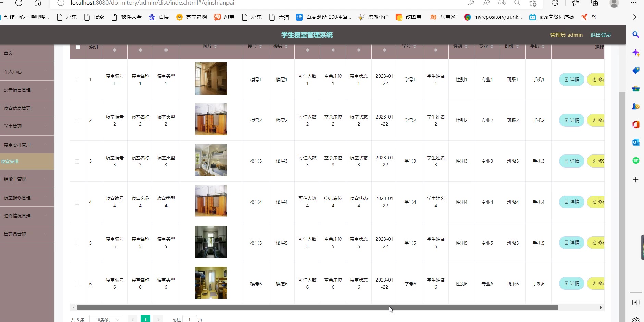Check the row 3 checkbox
Image resolution: width=644 pixels, height=322 pixels.
pyautogui.click(x=77, y=161)
